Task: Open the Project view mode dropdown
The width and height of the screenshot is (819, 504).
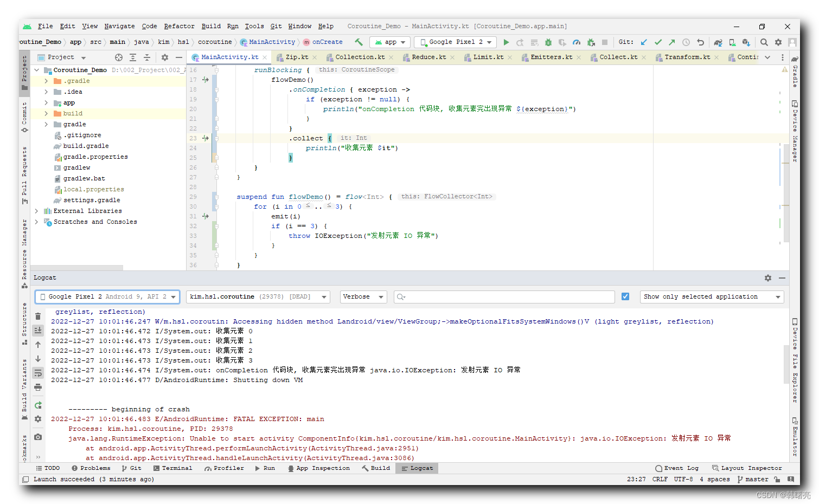Action: [x=62, y=57]
